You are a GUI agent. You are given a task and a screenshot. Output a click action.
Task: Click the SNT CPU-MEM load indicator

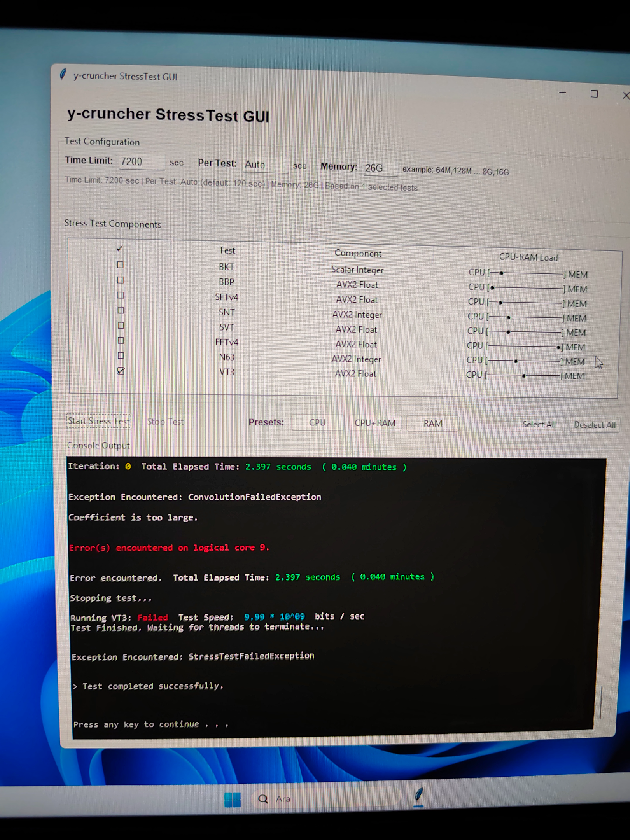point(527,318)
